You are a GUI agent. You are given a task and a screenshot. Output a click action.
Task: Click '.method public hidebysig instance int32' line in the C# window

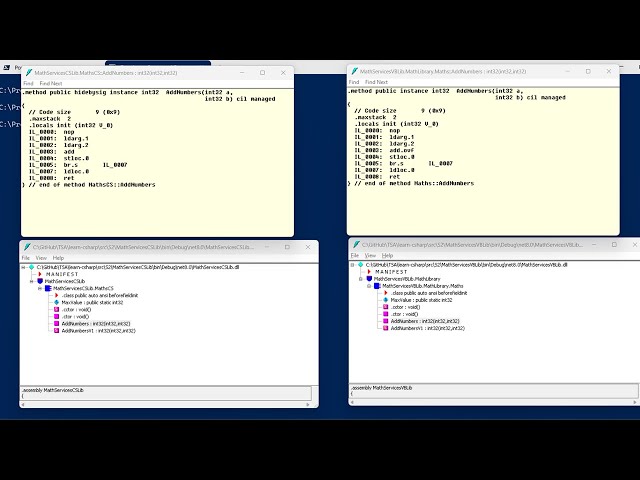pos(128,92)
